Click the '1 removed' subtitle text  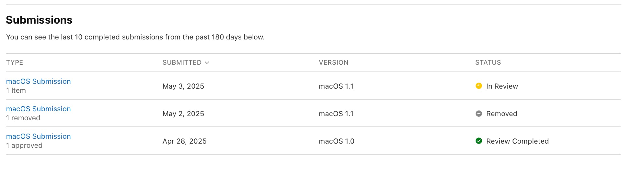click(23, 118)
